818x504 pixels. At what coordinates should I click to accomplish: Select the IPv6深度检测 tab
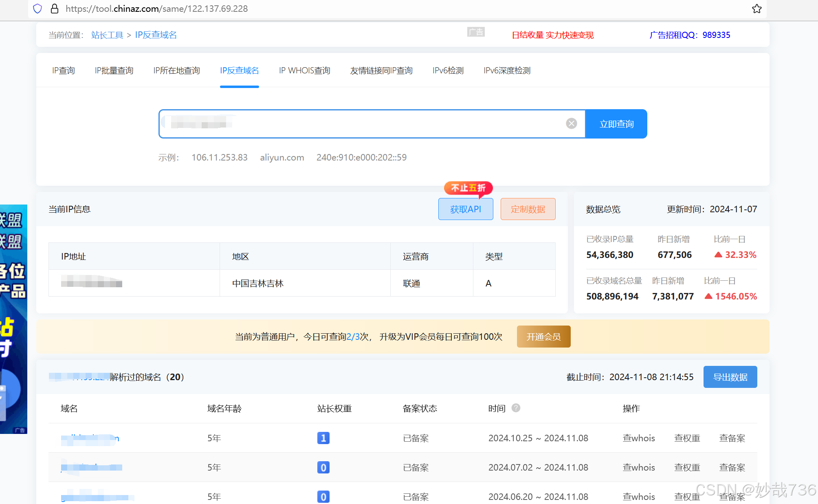click(507, 70)
